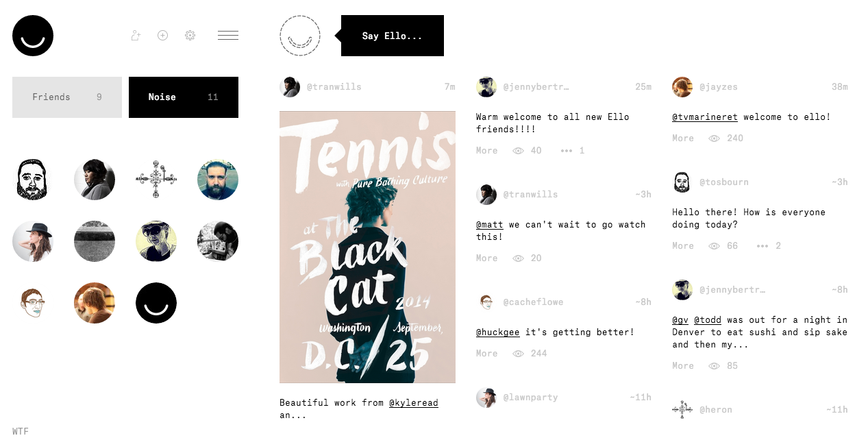Open the invite friends person-plus icon
This screenshot has height=438, width=868.
click(136, 36)
